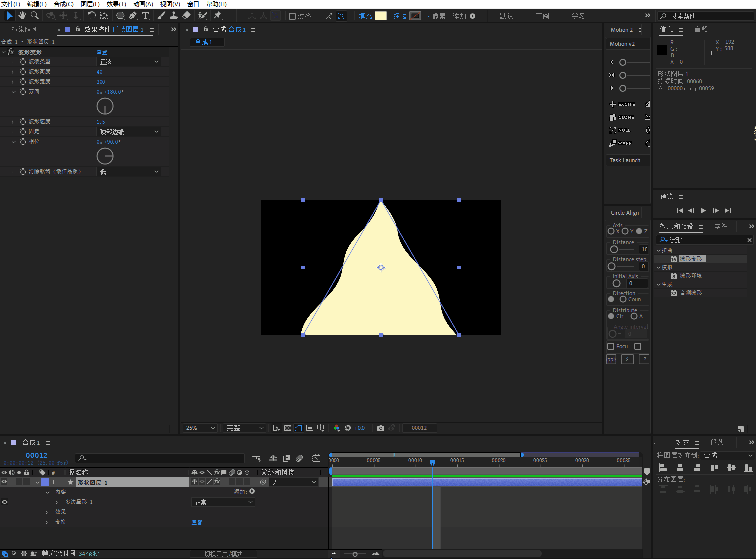Click the 切换开关/模式 button
Image resolution: width=756 pixels, height=559 pixels.
pos(223,554)
